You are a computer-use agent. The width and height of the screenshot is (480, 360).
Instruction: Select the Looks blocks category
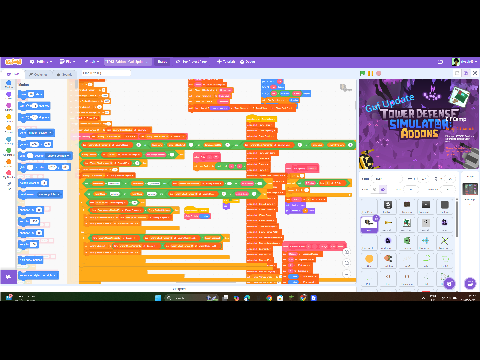9,96
